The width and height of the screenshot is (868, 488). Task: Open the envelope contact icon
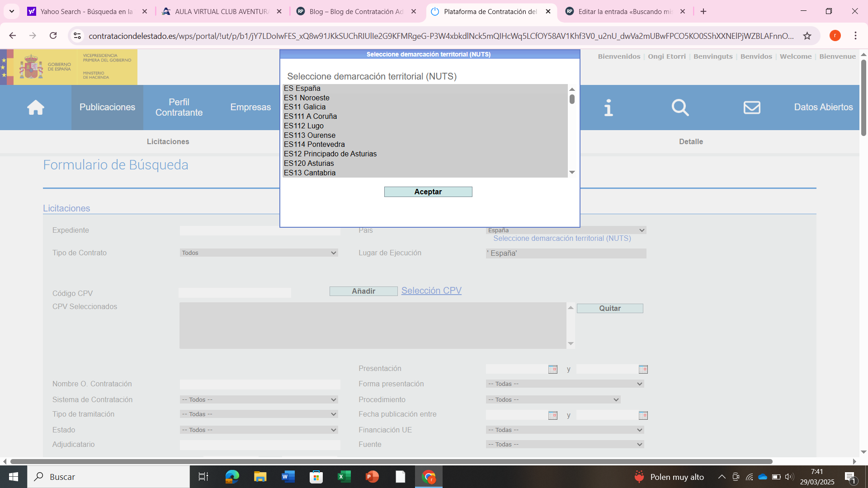[752, 108]
